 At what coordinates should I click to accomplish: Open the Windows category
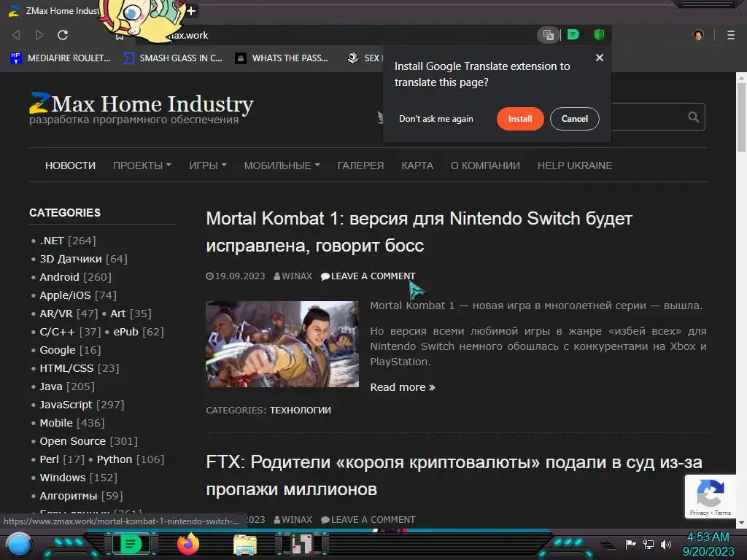pos(63,478)
